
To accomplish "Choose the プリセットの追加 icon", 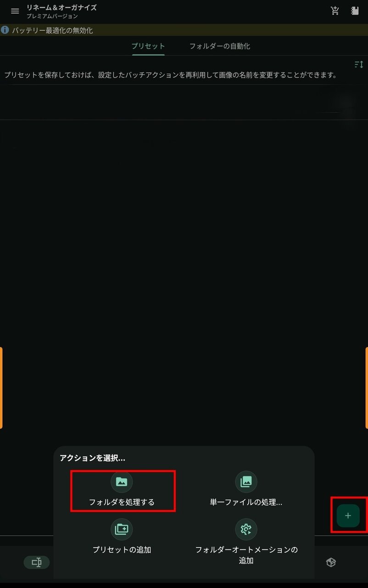I will 122,529.
